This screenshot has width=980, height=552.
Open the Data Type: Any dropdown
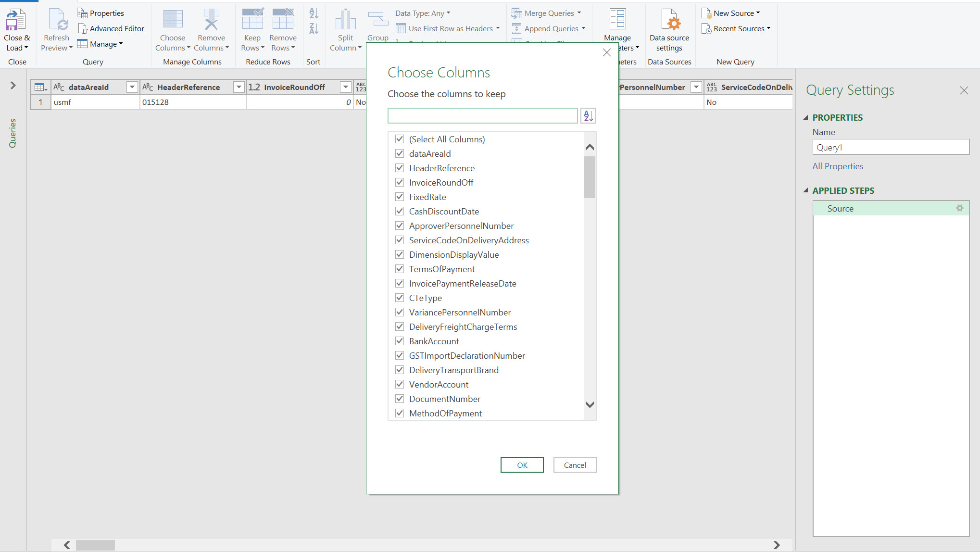423,13
